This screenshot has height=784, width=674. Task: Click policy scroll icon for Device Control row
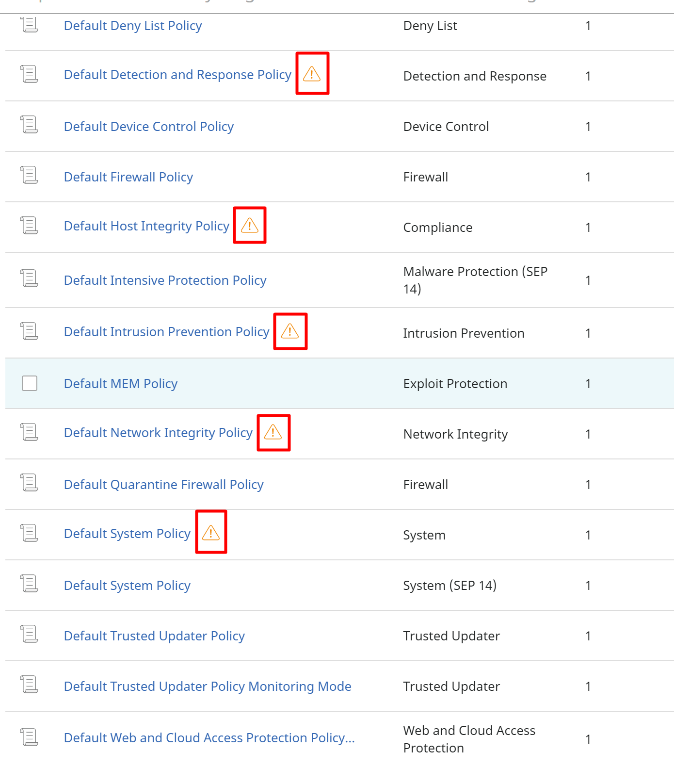[29, 125]
